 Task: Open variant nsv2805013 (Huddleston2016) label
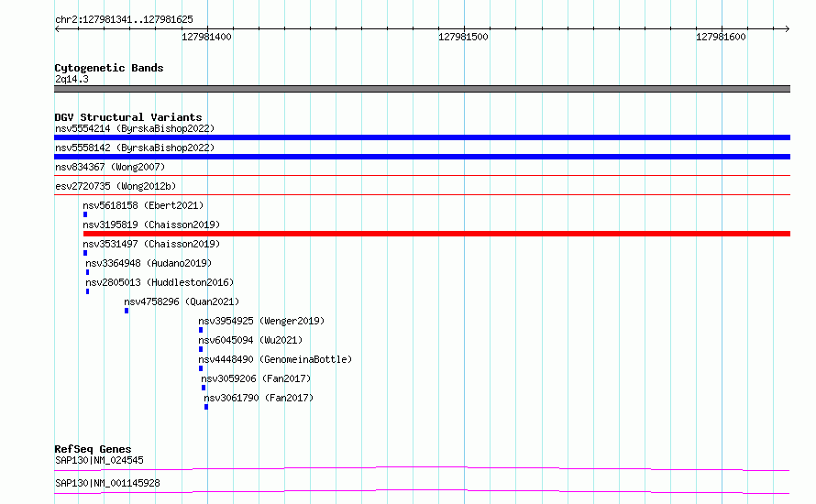coord(160,282)
